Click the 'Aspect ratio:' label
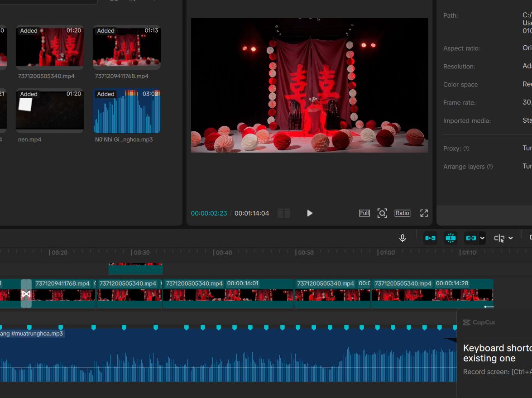532x398 pixels. 462,48
